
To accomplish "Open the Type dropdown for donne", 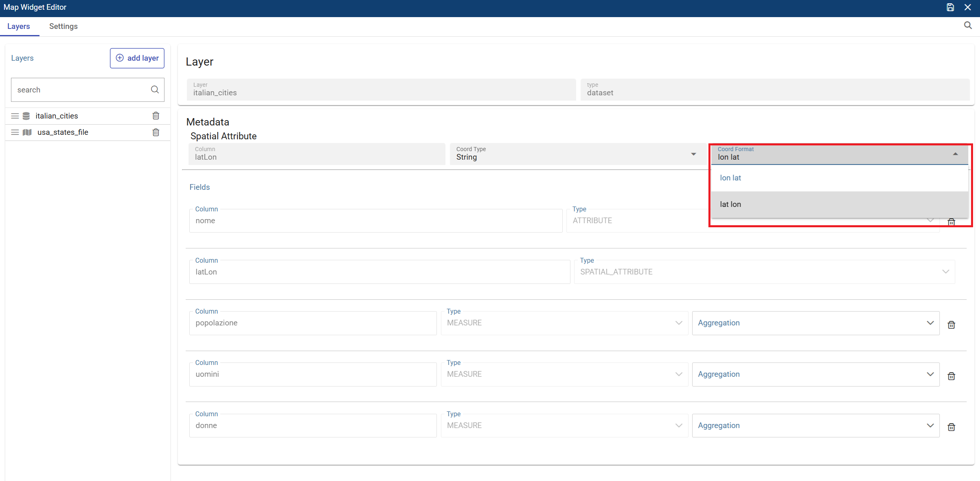I will pos(564,426).
